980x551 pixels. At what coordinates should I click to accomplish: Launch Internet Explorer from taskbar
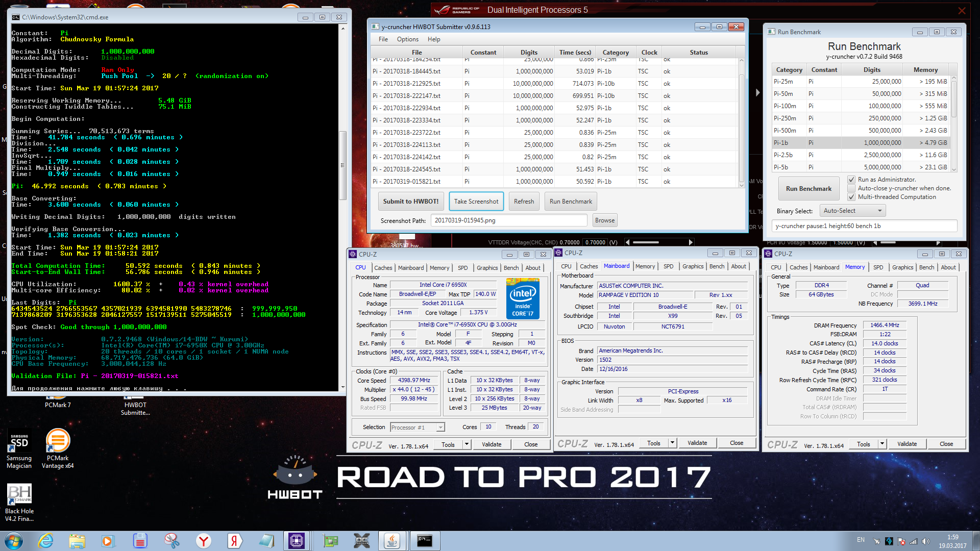coord(46,541)
